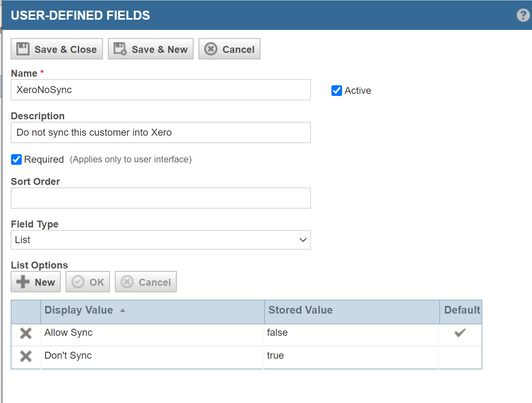532x403 pixels.
Task: Select the 'false' stored value cell
Action: tap(351, 333)
